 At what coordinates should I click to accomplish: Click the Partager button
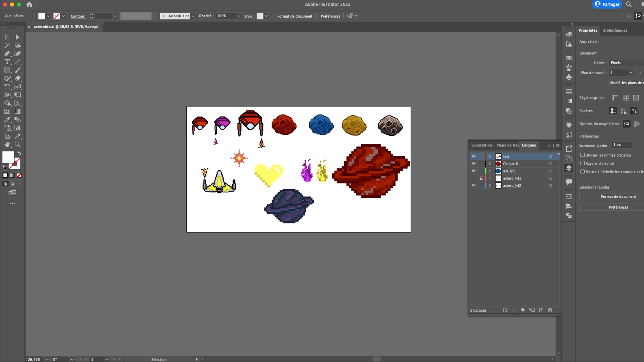607,4
